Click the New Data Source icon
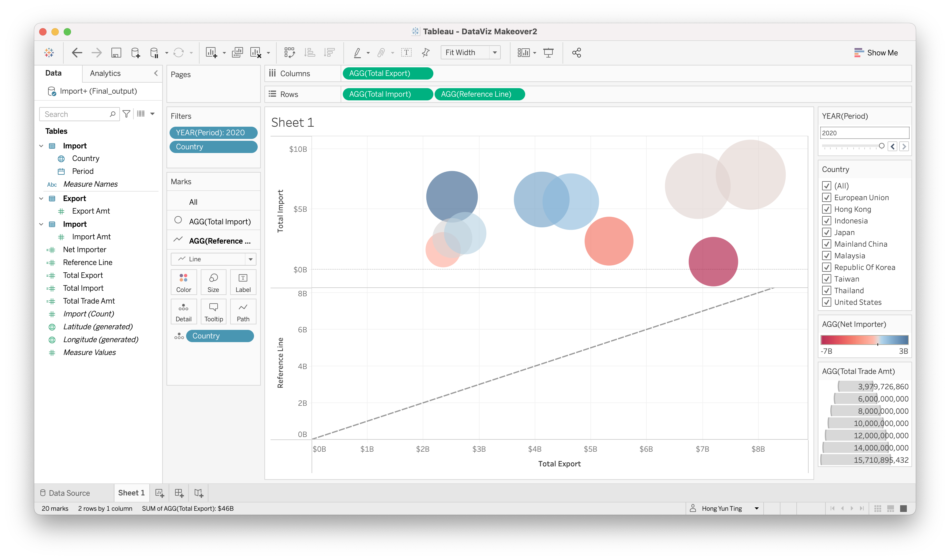Image resolution: width=950 pixels, height=560 pixels. tap(135, 53)
